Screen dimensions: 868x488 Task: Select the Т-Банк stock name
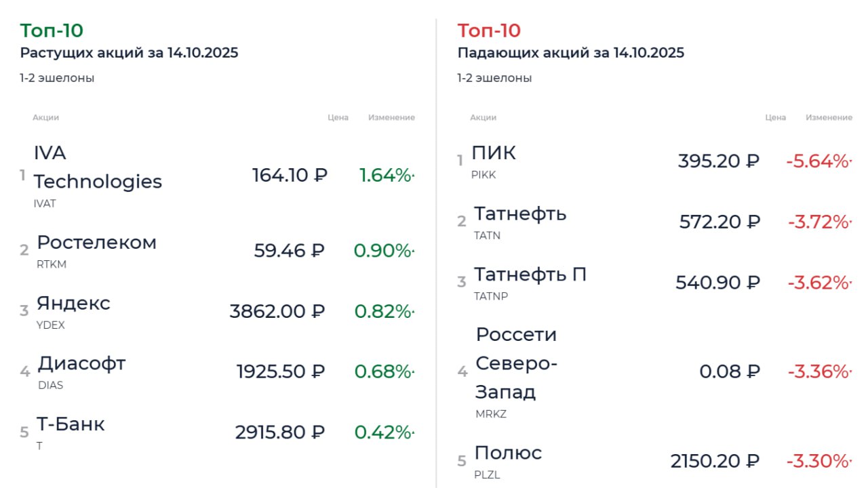point(71,424)
